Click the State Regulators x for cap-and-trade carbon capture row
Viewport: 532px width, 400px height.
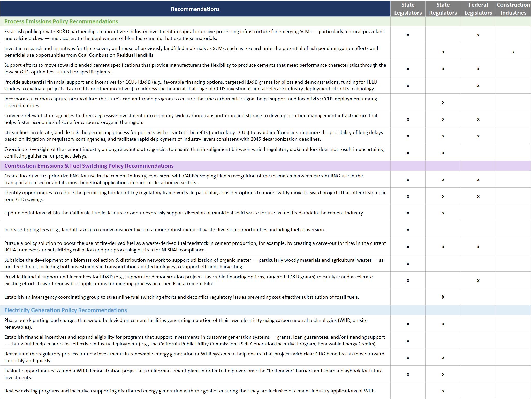coord(443,102)
